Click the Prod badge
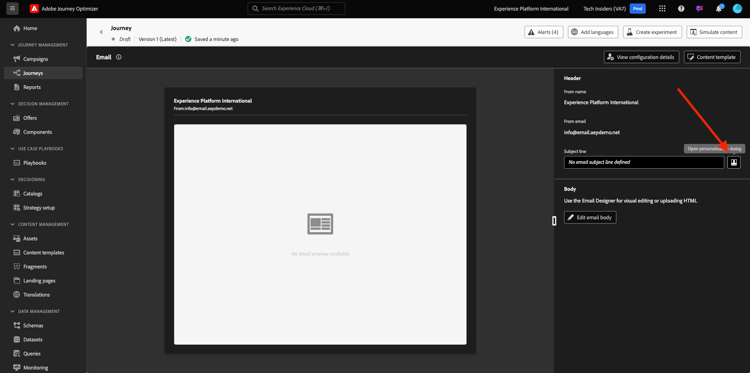 tap(638, 9)
